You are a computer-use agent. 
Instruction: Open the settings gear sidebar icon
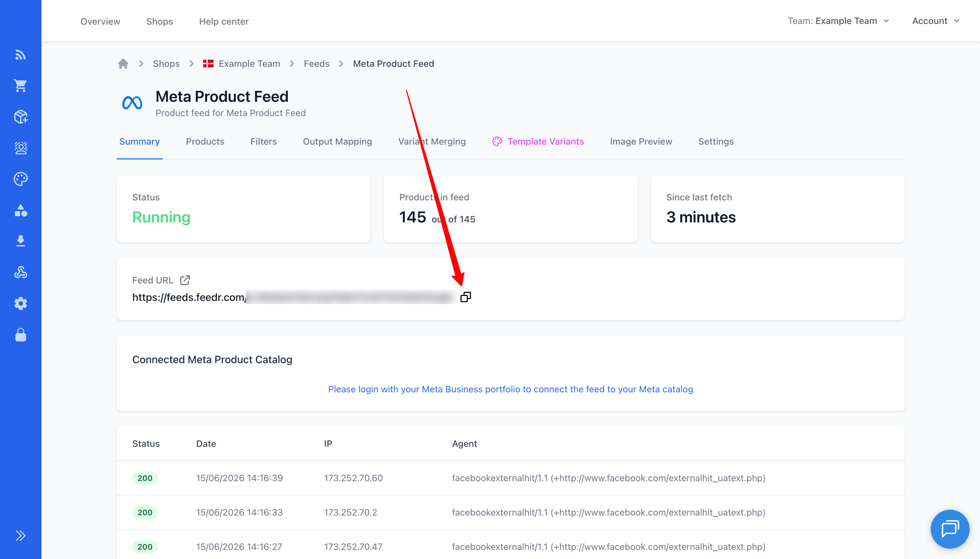click(20, 303)
